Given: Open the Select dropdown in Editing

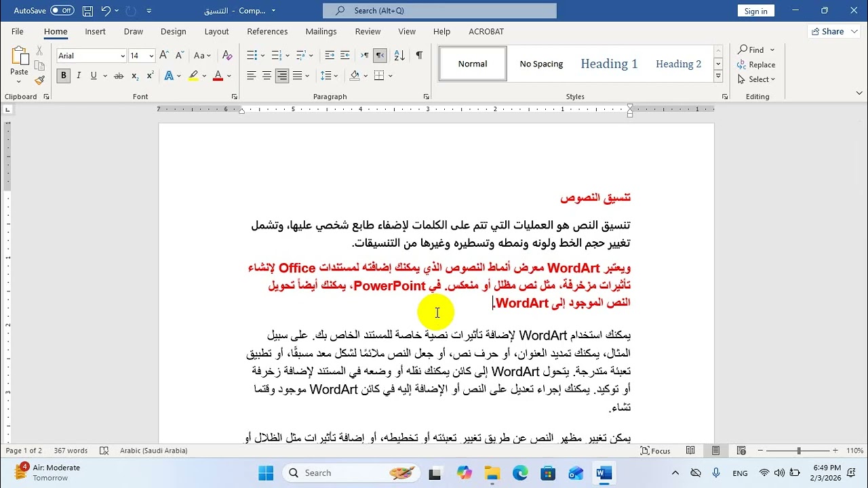Looking at the screenshot, I should 757,79.
